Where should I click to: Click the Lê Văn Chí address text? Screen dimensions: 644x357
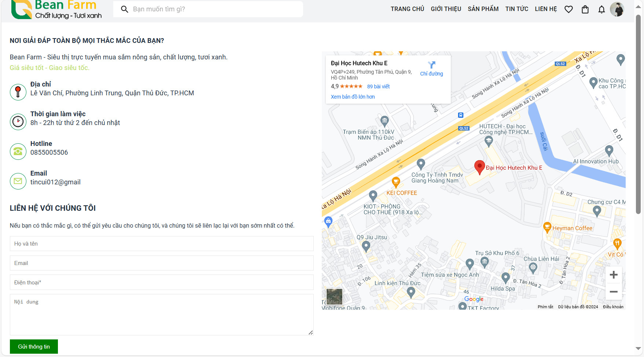pyautogui.click(x=112, y=93)
